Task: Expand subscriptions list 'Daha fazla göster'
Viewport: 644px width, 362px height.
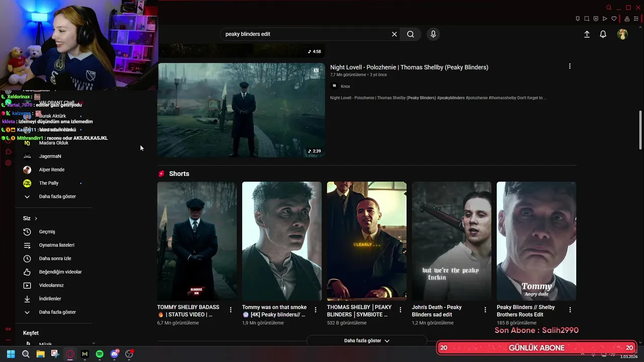Action: pos(53,197)
